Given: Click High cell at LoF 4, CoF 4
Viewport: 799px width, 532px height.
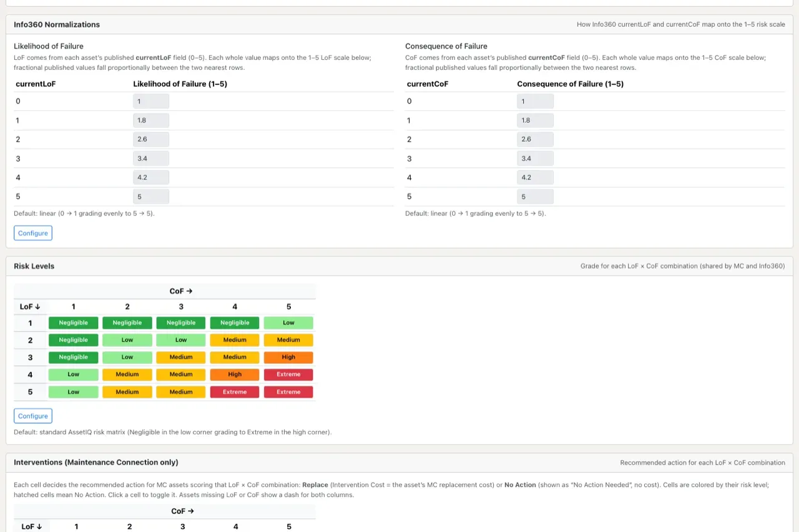Looking at the screenshot, I should (x=235, y=375).
